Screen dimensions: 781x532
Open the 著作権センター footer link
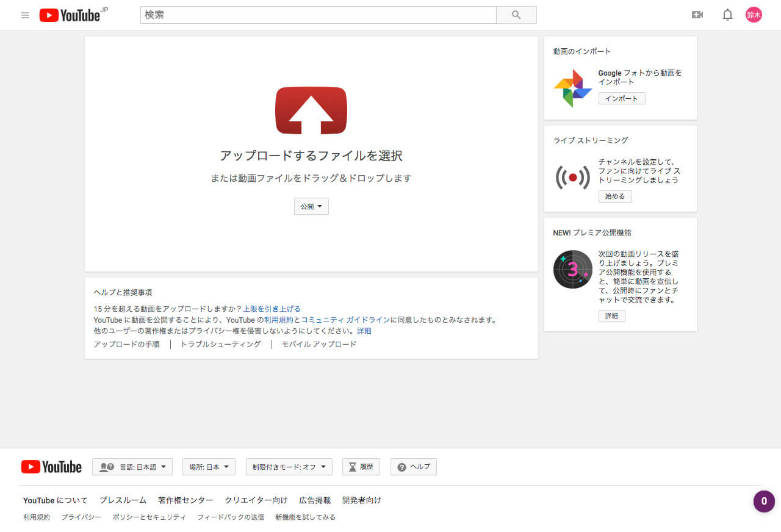(185, 500)
